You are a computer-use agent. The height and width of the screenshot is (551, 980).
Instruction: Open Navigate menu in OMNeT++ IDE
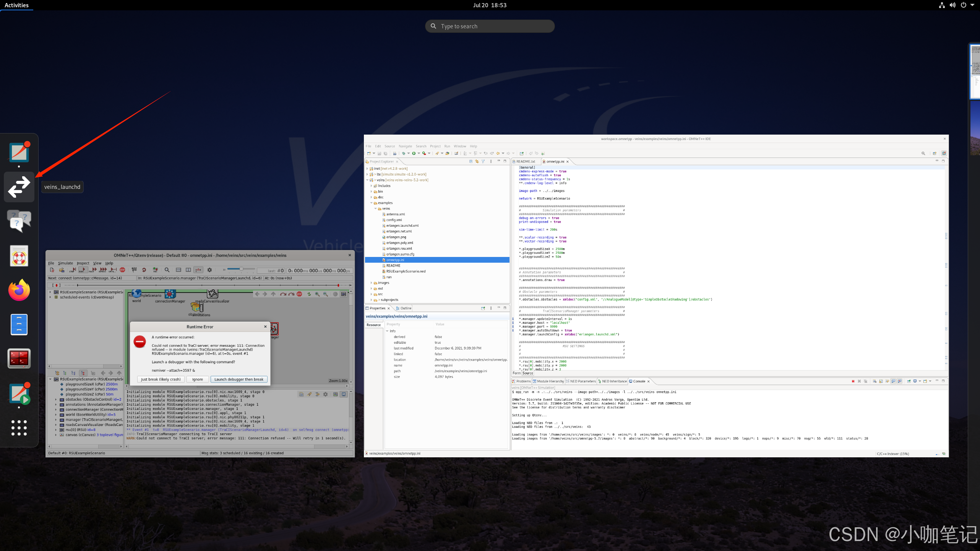coord(406,146)
